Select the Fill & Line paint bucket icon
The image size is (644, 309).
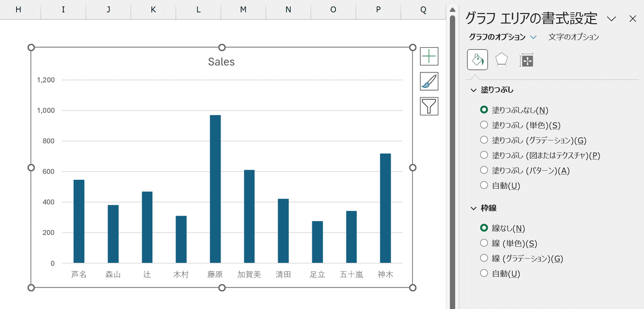click(477, 60)
